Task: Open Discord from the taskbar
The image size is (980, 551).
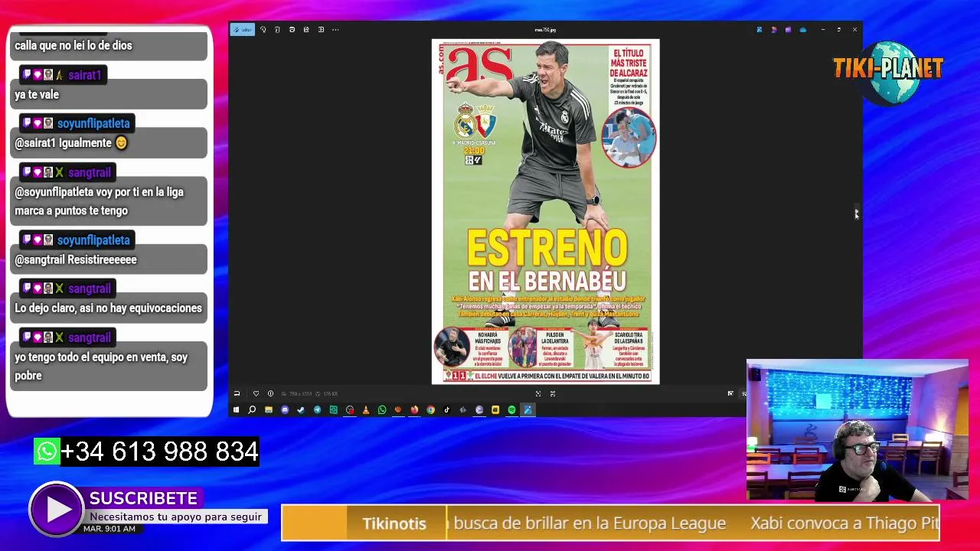Action: 285,410
